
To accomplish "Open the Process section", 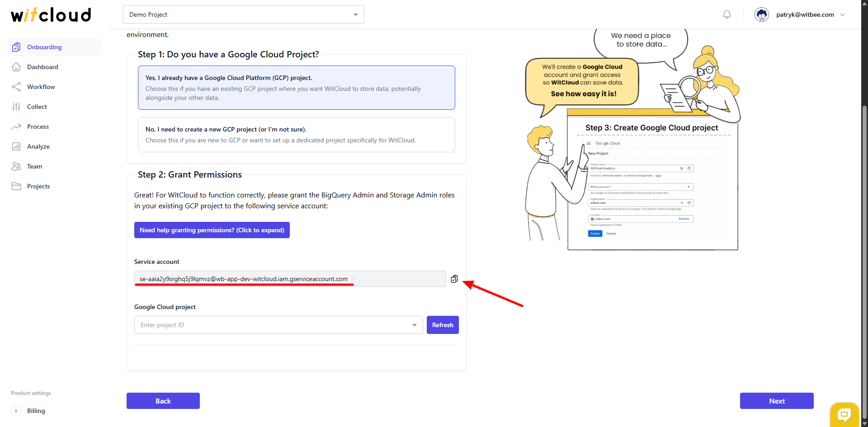I will [x=54, y=127].
